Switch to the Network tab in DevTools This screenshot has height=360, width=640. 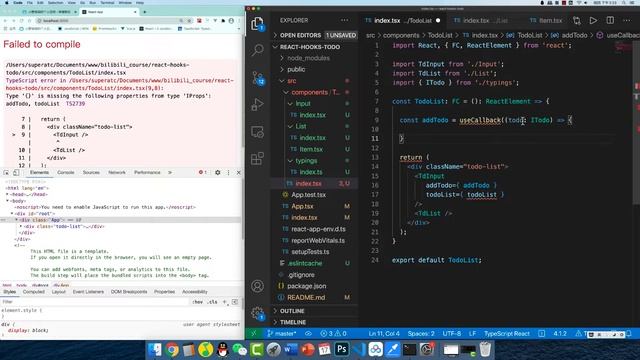coord(117,173)
